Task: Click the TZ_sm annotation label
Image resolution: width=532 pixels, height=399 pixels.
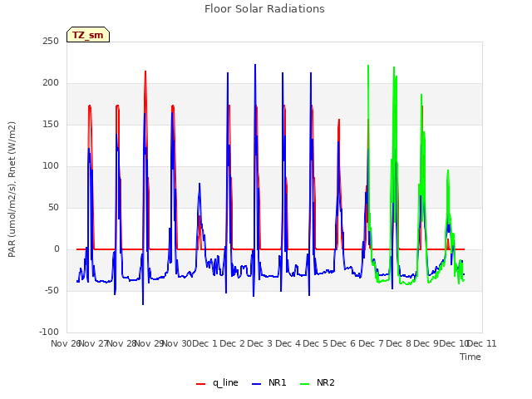Action: tap(88, 35)
